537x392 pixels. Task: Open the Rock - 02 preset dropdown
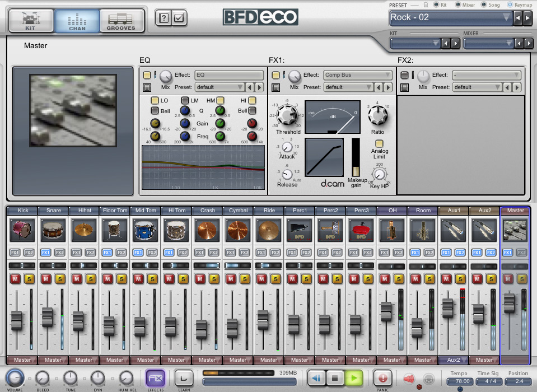point(450,17)
